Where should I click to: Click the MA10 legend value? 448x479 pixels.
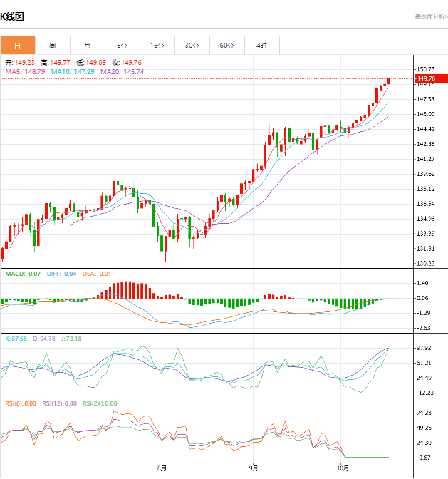[73, 72]
